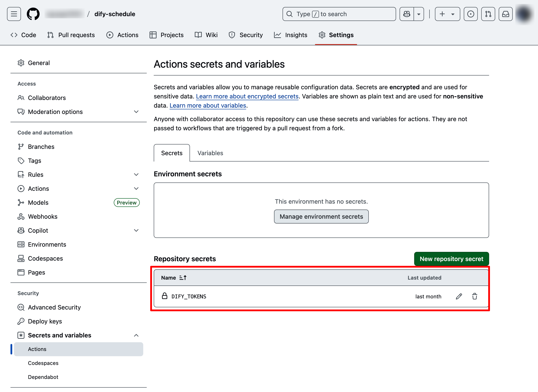Click the GitHub Octocat home logo

point(33,14)
